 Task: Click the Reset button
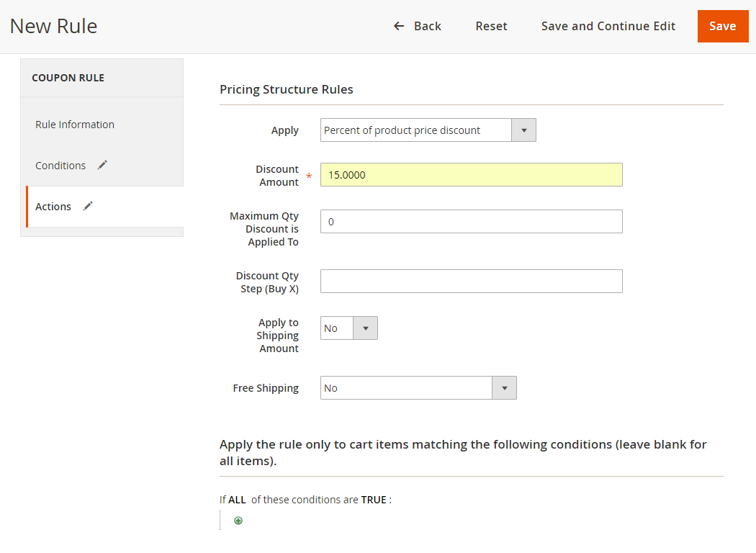click(491, 26)
